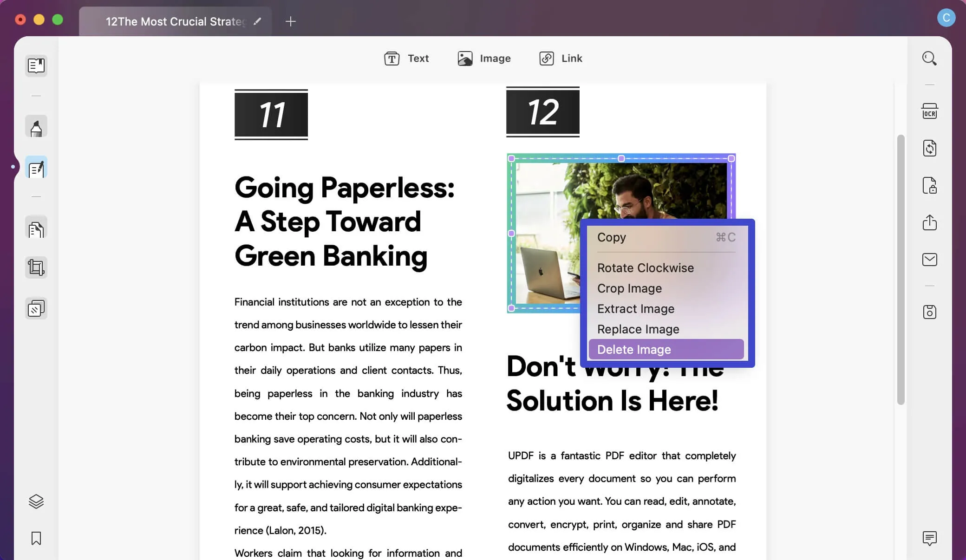This screenshot has width=966, height=560.
Task: Select Crop Image from context menu
Action: (629, 288)
